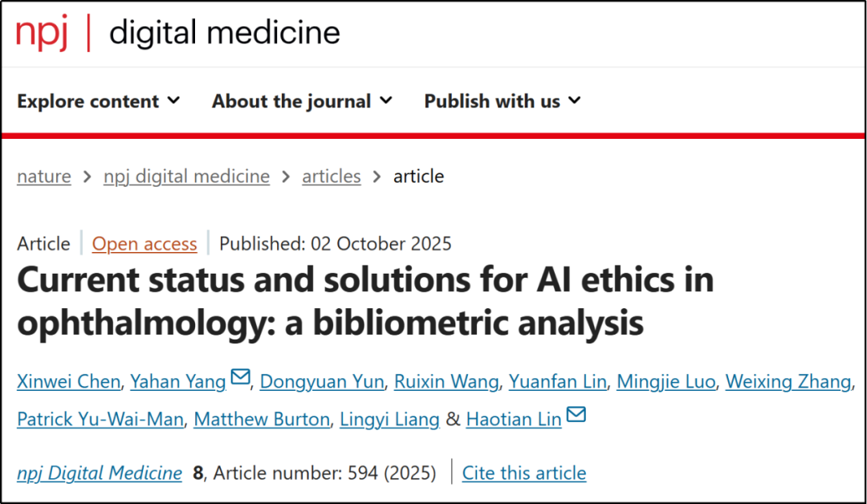
Task: Click the npj digital medicine logo
Action: click(177, 33)
